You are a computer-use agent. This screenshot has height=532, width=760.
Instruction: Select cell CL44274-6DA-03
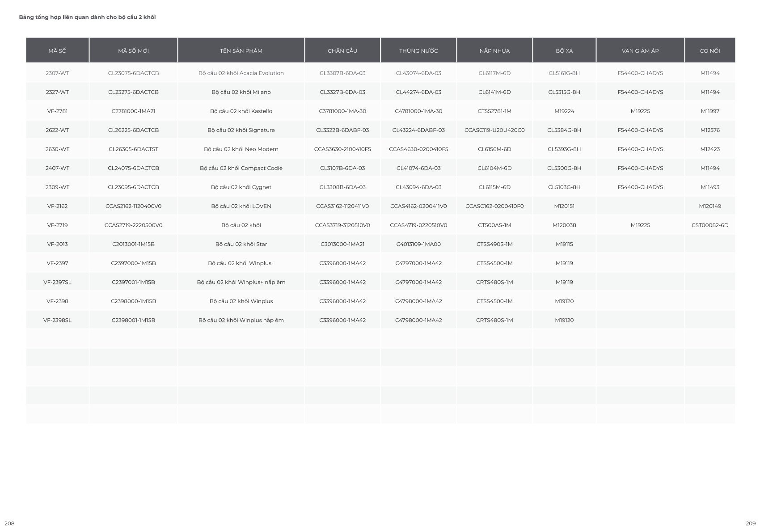[x=418, y=92]
